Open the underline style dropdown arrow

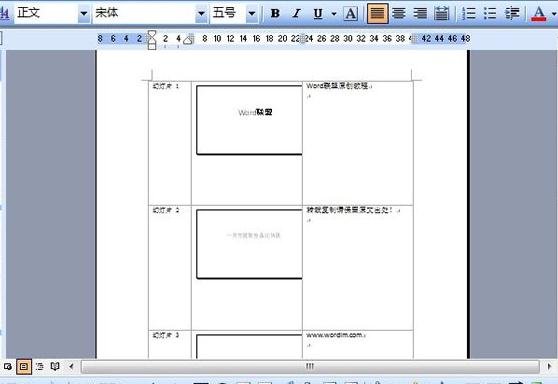(334, 14)
